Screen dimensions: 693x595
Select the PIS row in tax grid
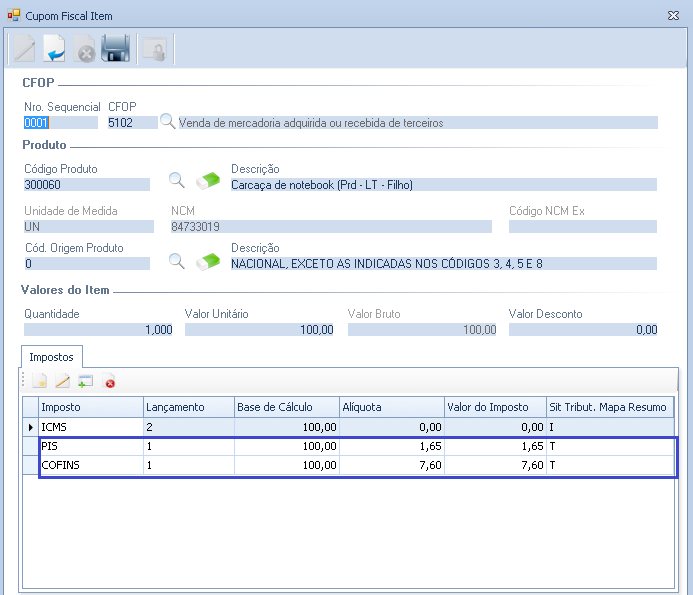click(x=90, y=446)
